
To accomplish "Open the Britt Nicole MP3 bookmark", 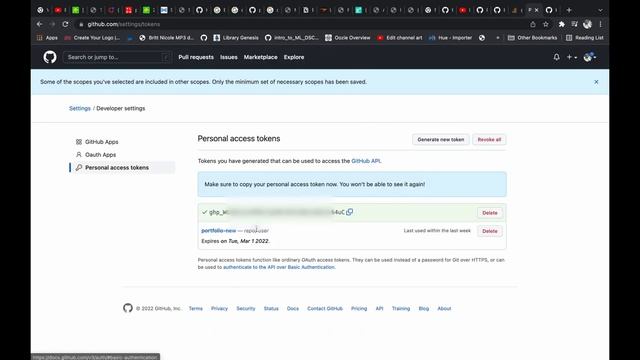I will coord(167,38).
